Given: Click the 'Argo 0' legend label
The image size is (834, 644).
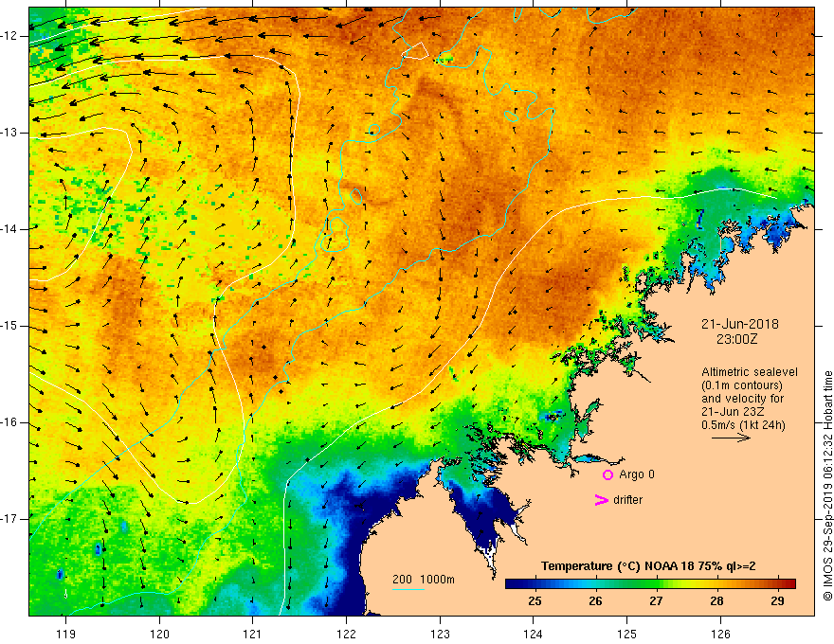Looking at the screenshot, I should click(637, 474).
